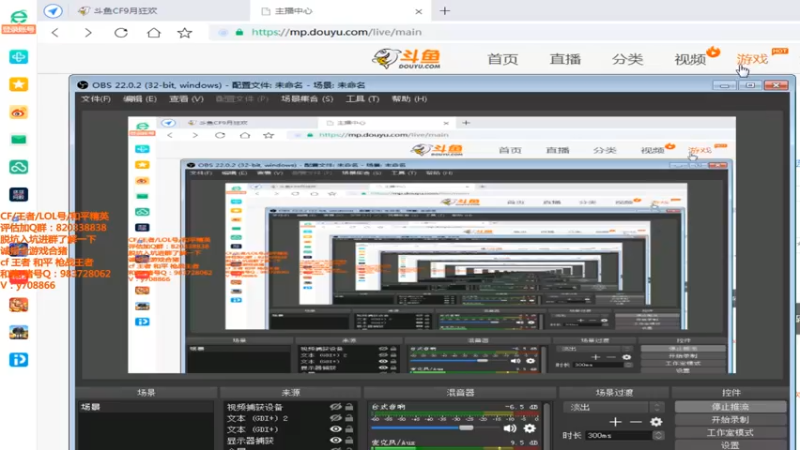Image resolution: width=800 pixels, height=450 pixels.
Task: Open OBS 帮助(H) menu
Action: point(409,99)
